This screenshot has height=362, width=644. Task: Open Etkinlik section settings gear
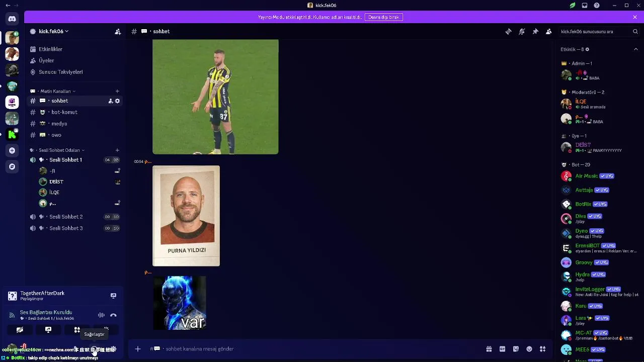point(587,49)
